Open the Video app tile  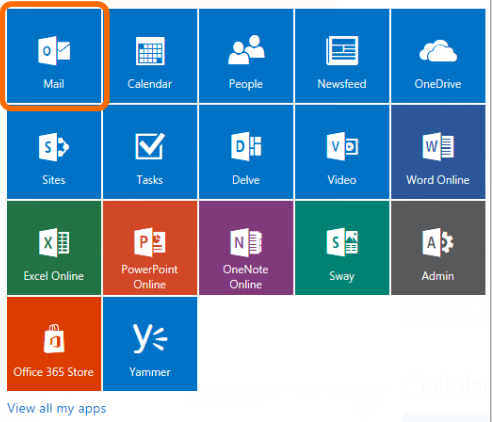[342, 152]
